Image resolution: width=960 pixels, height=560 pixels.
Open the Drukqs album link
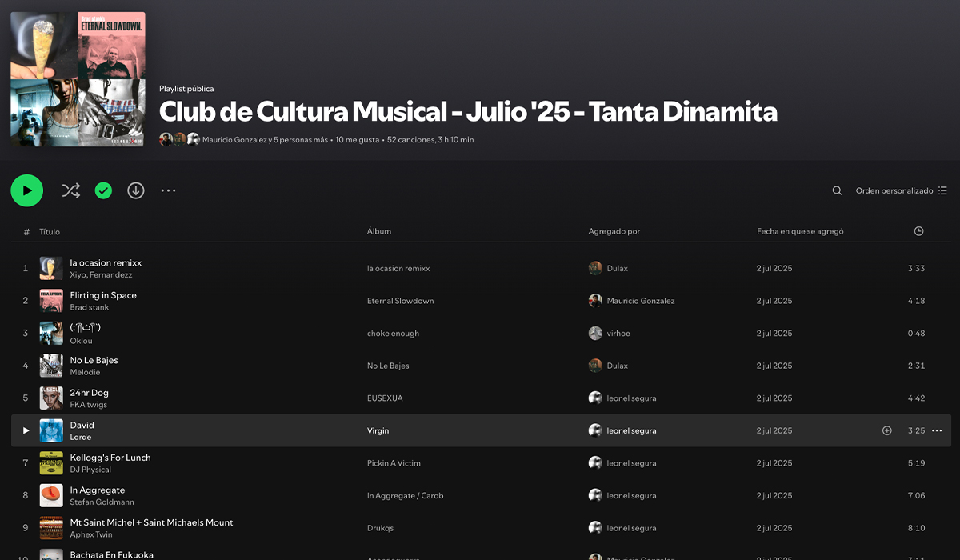coord(380,528)
